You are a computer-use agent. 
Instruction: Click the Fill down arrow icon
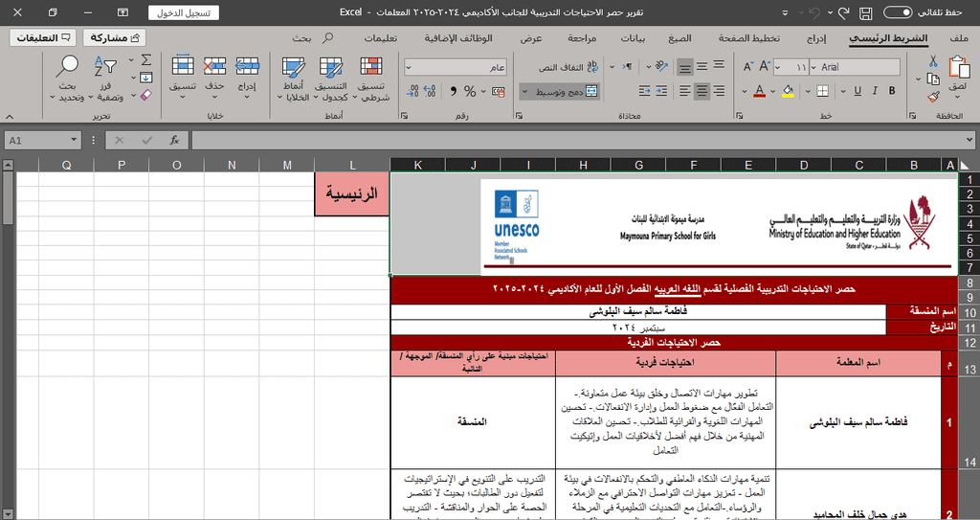pyautogui.click(x=145, y=78)
